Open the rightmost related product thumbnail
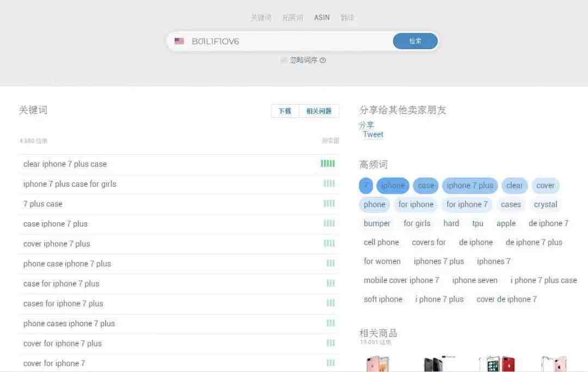Image resolution: width=588 pixels, height=372 pixels. tap(554, 363)
